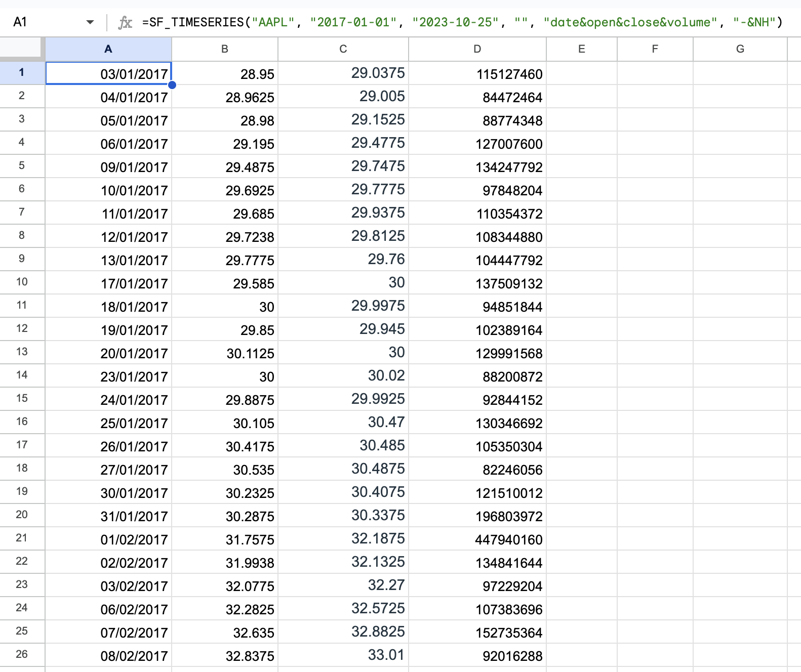Click the SF_TIMESERIES formula in formula bar
The width and height of the screenshot is (801, 672).
click(462, 22)
